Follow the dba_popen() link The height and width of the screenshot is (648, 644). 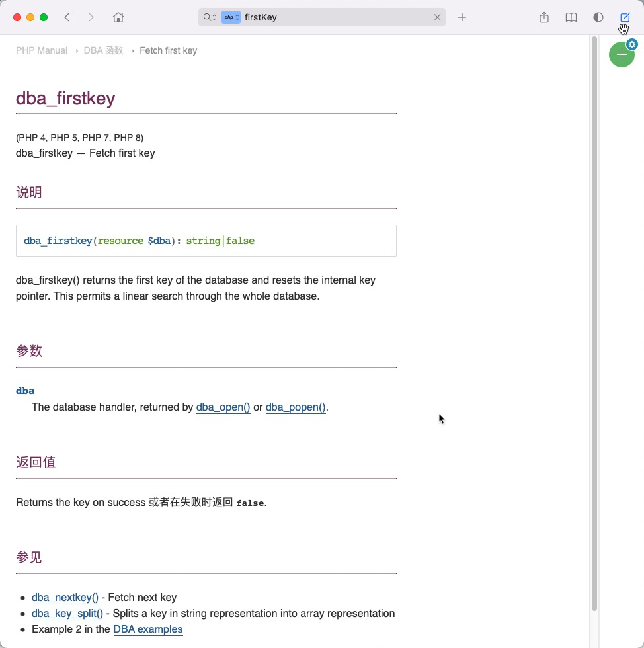coord(296,407)
